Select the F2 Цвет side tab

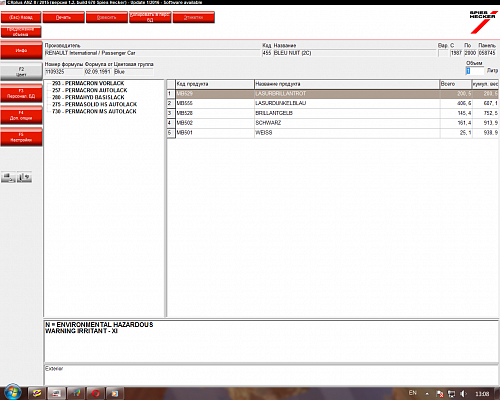click(21, 72)
